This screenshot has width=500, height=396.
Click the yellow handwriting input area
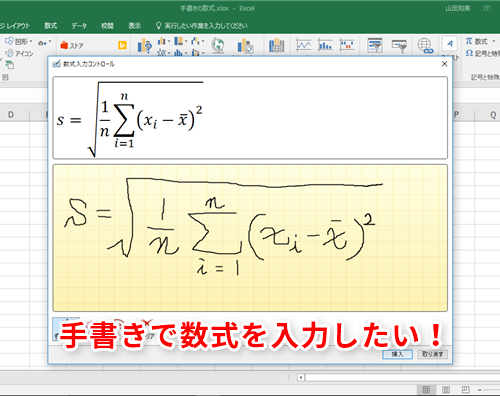250,238
